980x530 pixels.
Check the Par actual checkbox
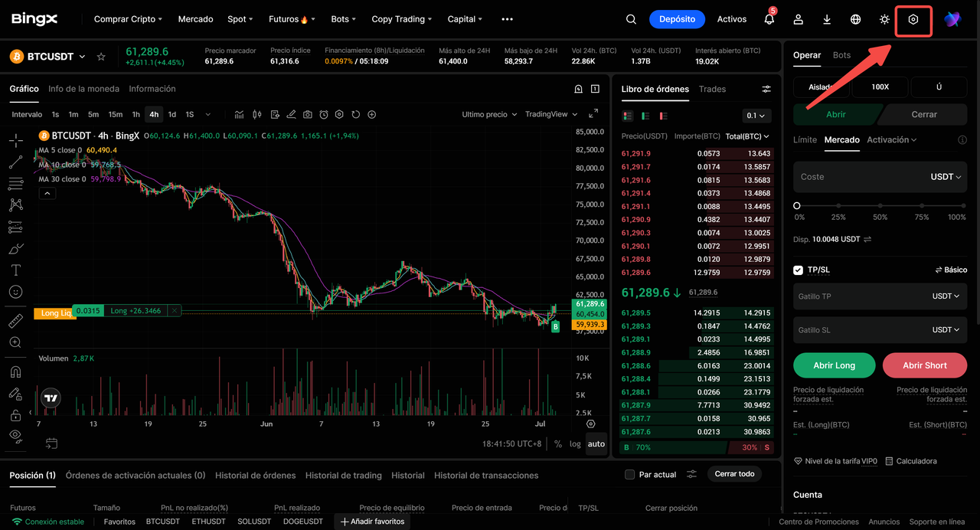(629, 474)
